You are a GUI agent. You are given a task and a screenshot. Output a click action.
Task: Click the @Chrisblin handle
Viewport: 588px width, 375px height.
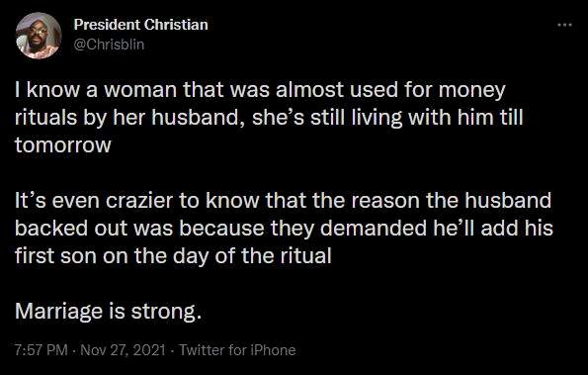(109, 45)
